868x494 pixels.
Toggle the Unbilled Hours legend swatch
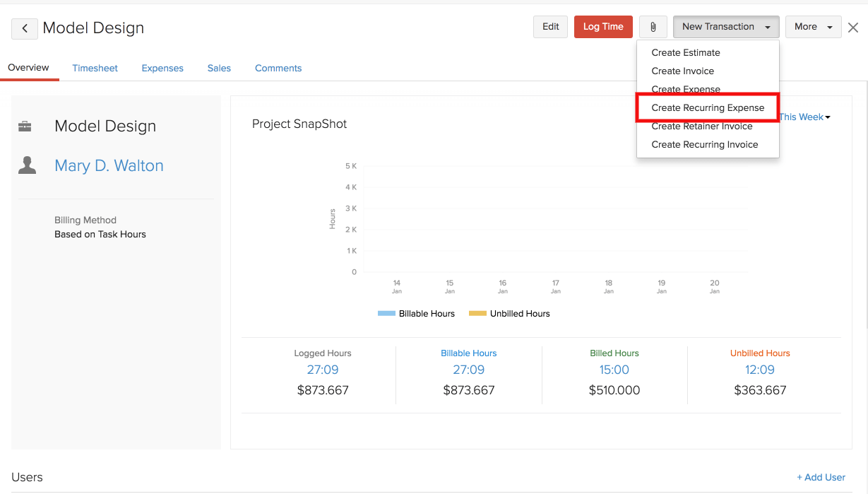click(477, 314)
